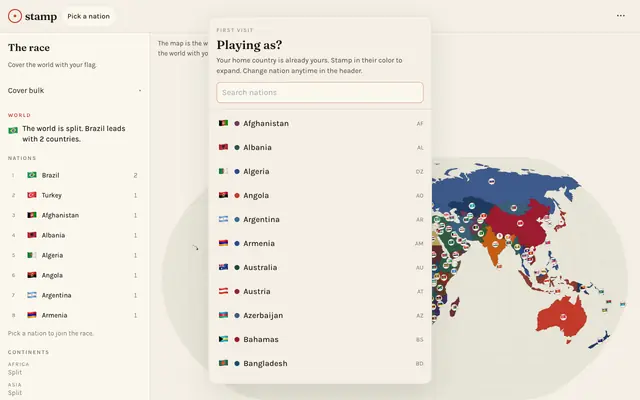The image size is (640, 400).
Task: Click Argentina flag icon in picker
Action: pos(223,219)
